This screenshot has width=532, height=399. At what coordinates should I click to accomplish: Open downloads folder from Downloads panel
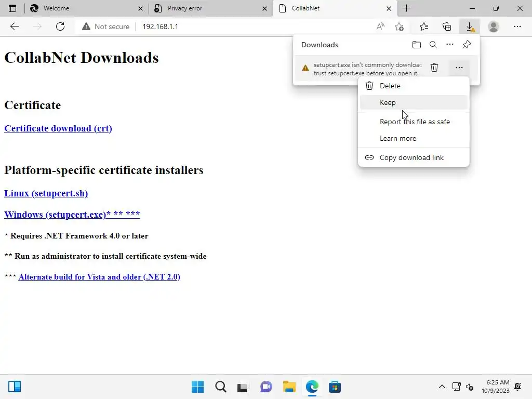[416, 45]
